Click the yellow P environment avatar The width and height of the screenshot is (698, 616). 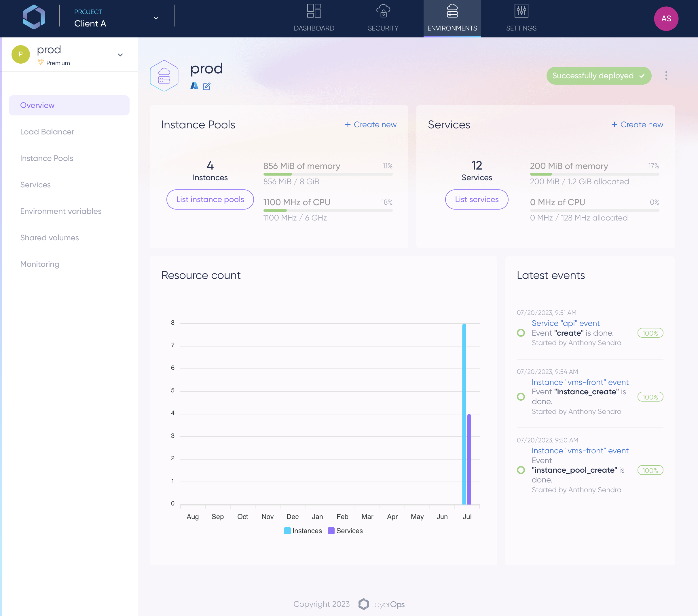pyautogui.click(x=21, y=54)
